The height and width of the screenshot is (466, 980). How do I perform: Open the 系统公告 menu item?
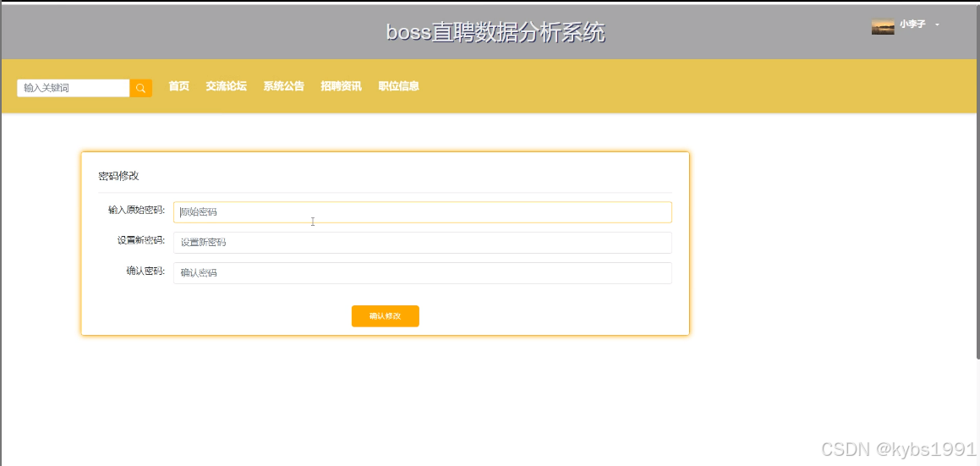coord(284,86)
